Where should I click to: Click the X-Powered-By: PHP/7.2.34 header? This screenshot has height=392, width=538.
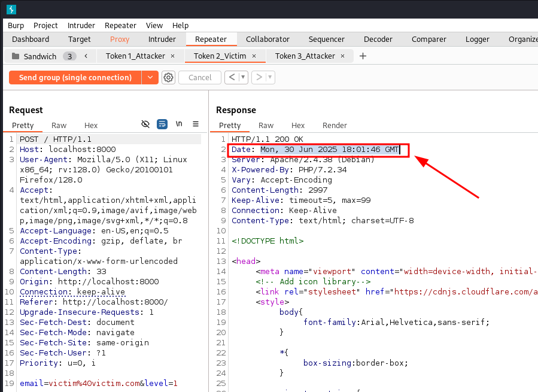tap(289, 169)
